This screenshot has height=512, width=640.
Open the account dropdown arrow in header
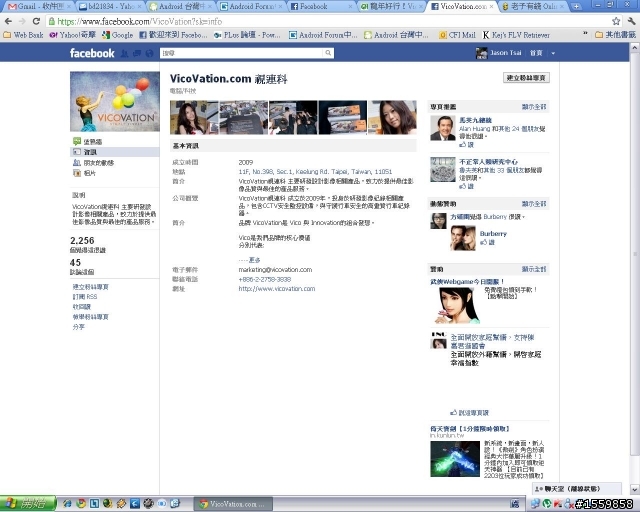(x=553, y=53)
